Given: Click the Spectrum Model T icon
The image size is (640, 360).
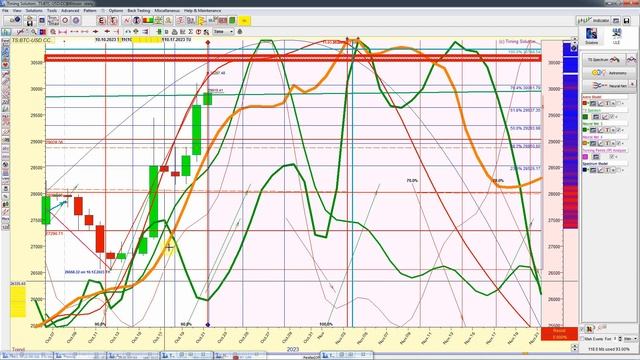Looking at the screenshot, I should (607, 170).
